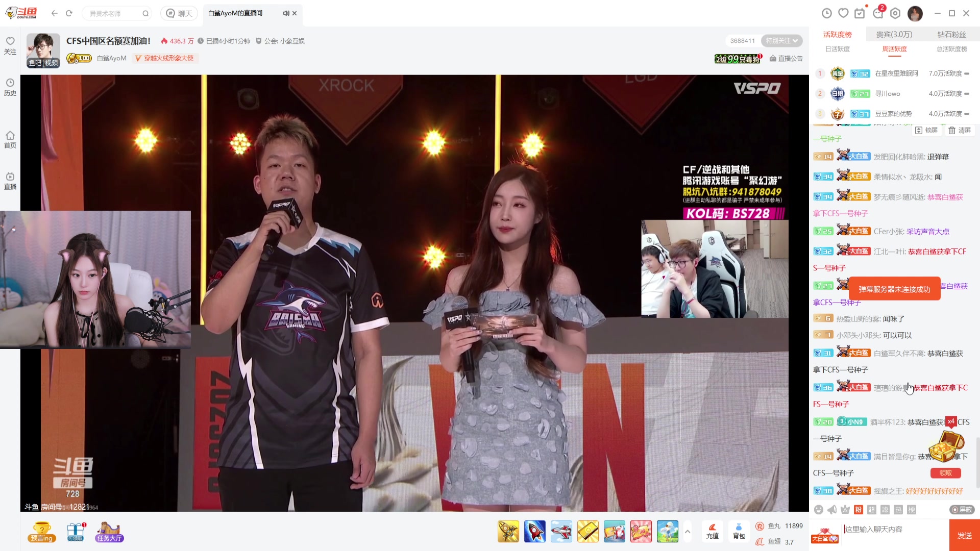
Task: Close the 白鲨AyoM live room tab
Action: coord(295,13)
